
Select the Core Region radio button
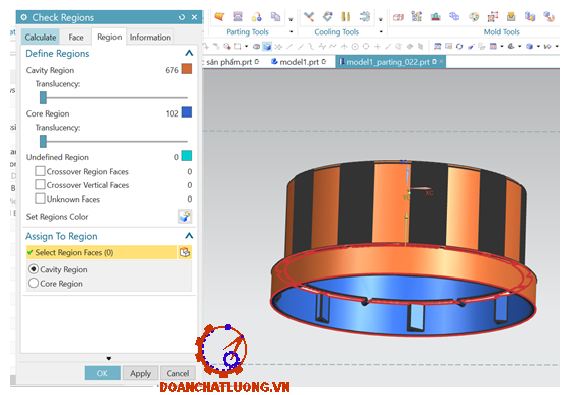tap(33, 283)
